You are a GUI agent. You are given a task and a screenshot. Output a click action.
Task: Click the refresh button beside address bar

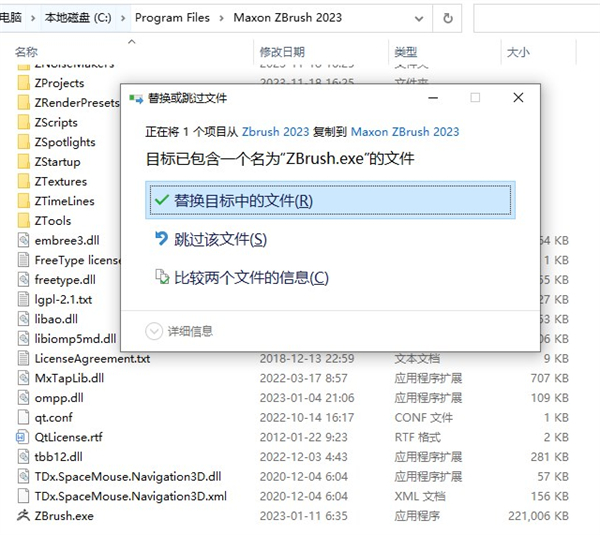(447, 18)
